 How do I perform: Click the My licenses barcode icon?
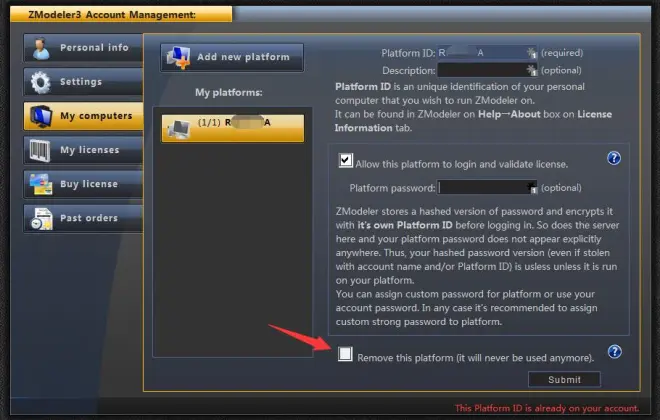(40, 151)
